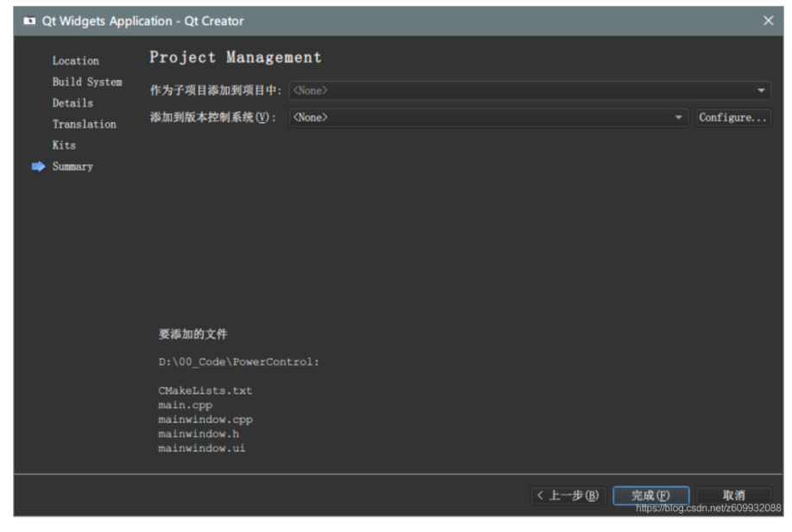Click the Summary step label
792x532 pixels.
pyautogui.click(x=72, y=166)
